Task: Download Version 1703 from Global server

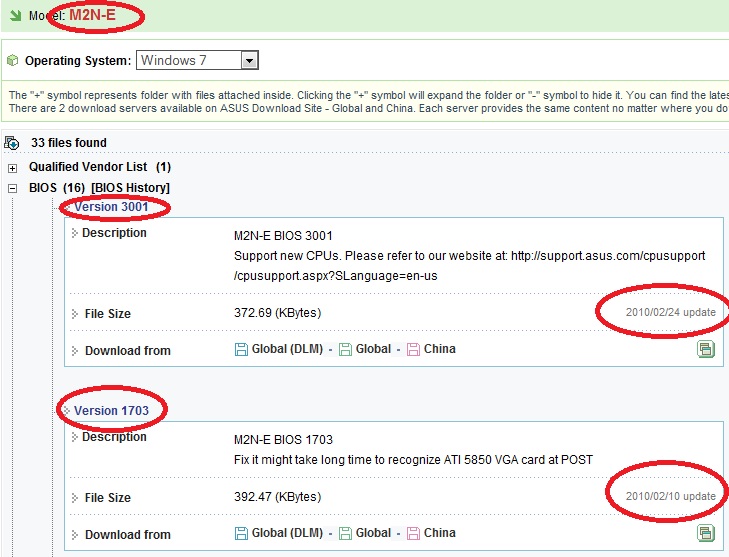Action: (x=373, y=533)
